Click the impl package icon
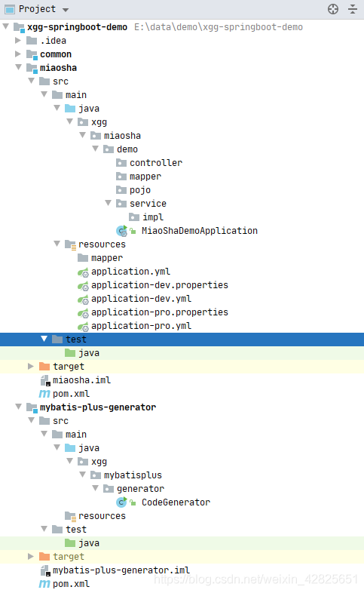This screenshot has height=593, width=364. [x=134, y=217]
